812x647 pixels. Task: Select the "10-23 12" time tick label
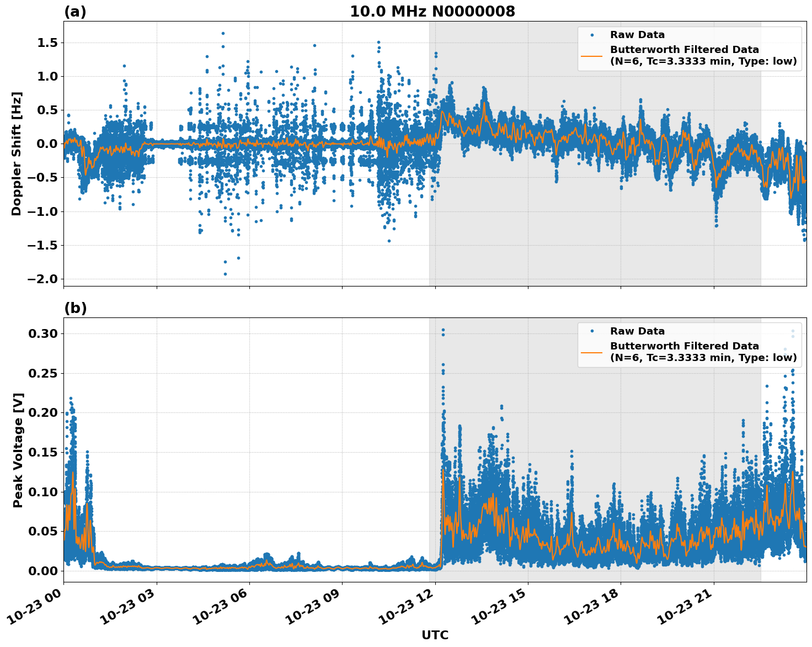click(x=406, y=606)
